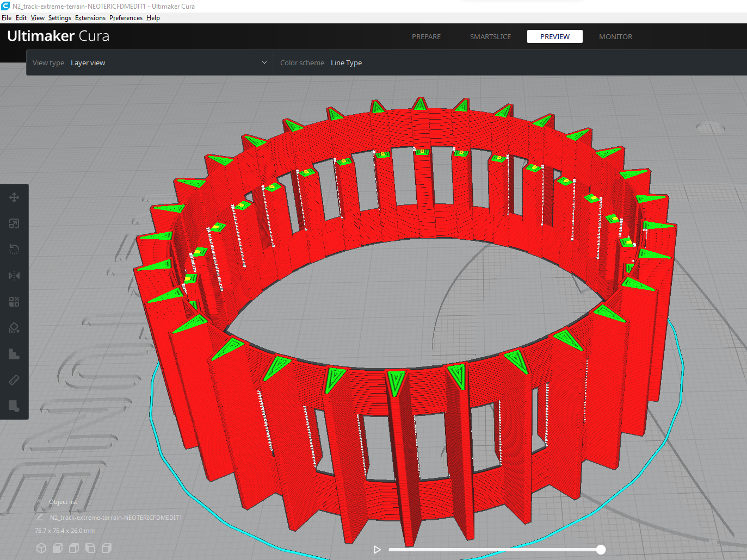The height and width of the screenshot is (560, 747).
Task: Expand the Object list panel
Action: pos(63,501)
